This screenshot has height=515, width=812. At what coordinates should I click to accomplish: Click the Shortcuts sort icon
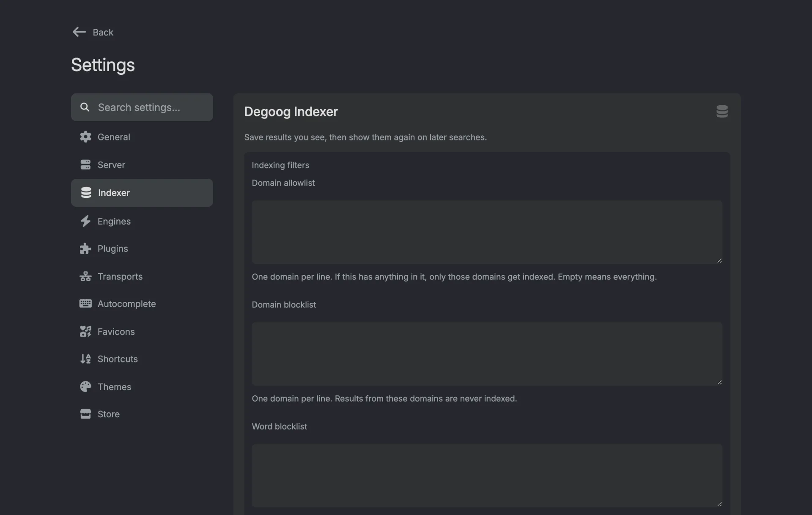[85, 359]
